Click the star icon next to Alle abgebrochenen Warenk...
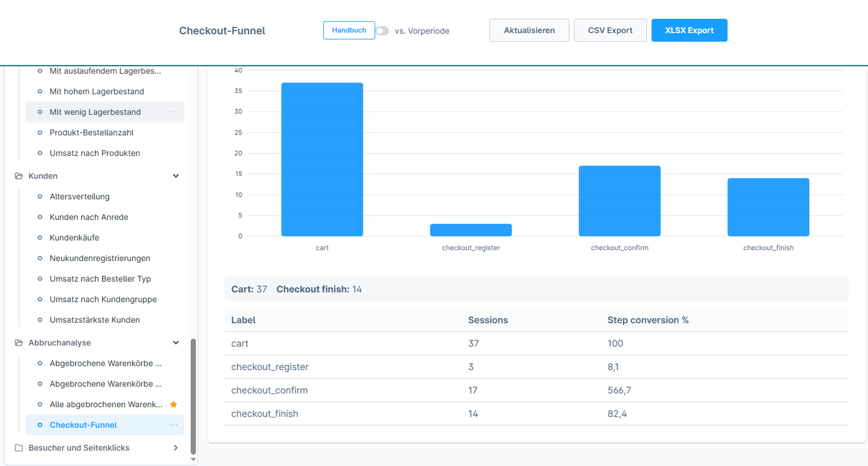Screen dimensions: 868x466 click(x=174, y=404)
